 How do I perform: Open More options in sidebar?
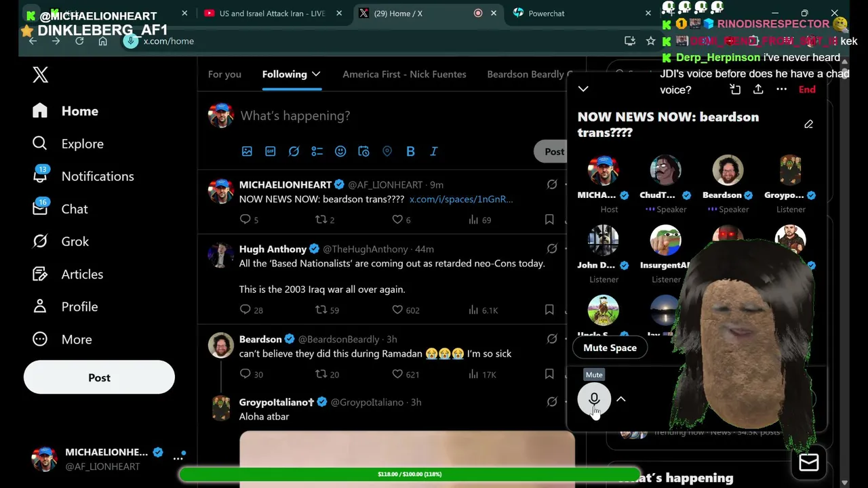click(62, 340)
